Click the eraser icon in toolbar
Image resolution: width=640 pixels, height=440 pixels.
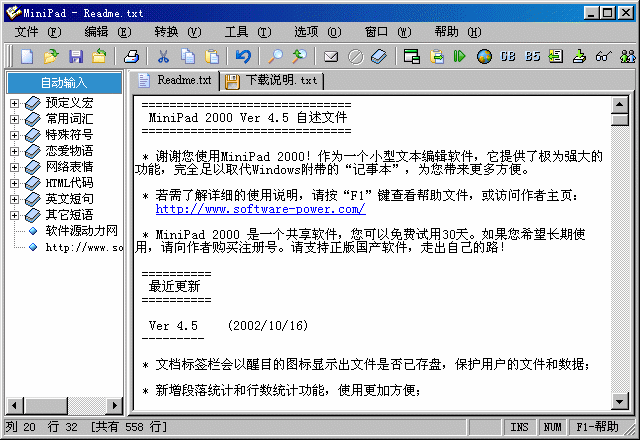pyautogui.click(x=379, y=56)
